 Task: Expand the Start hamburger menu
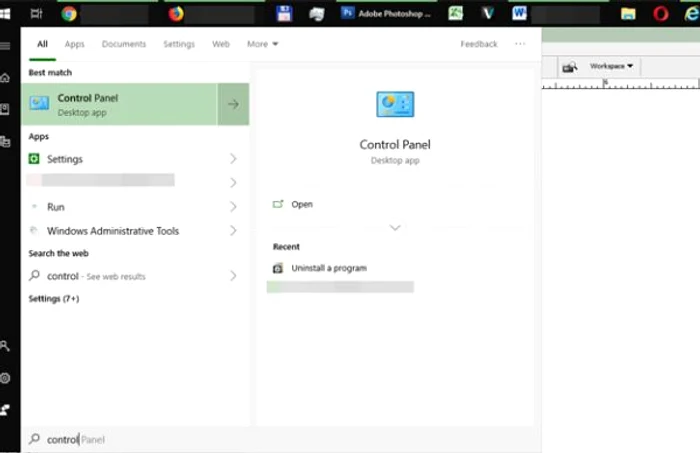5,46
